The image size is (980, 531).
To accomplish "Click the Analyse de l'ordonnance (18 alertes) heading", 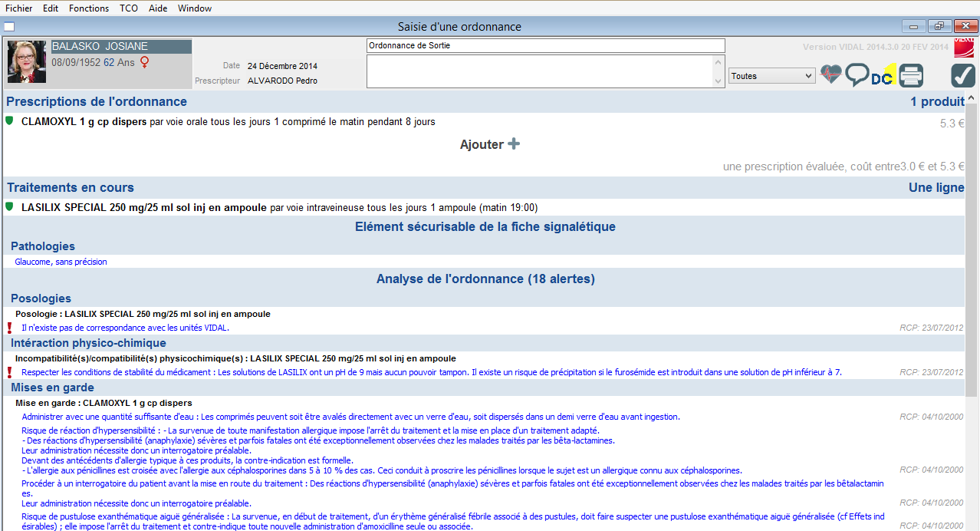I will click(x=485, y=279).
